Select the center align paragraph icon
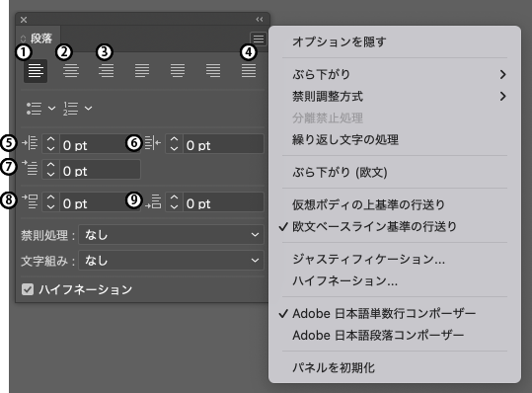This screenshot has height=393, width=532. click(x=71, y=70)
